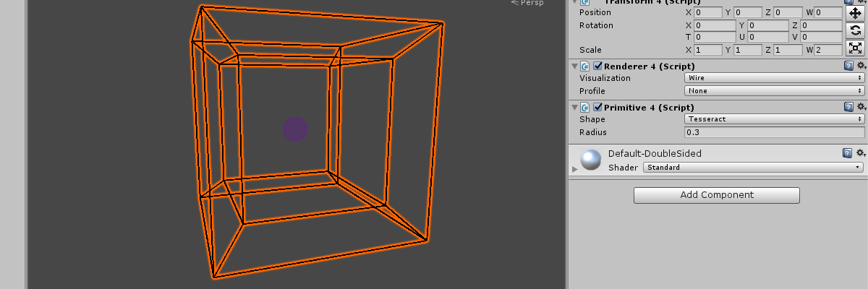
Task: Disable the Renderer 4 script checkbox
Action: pos(597,66)
